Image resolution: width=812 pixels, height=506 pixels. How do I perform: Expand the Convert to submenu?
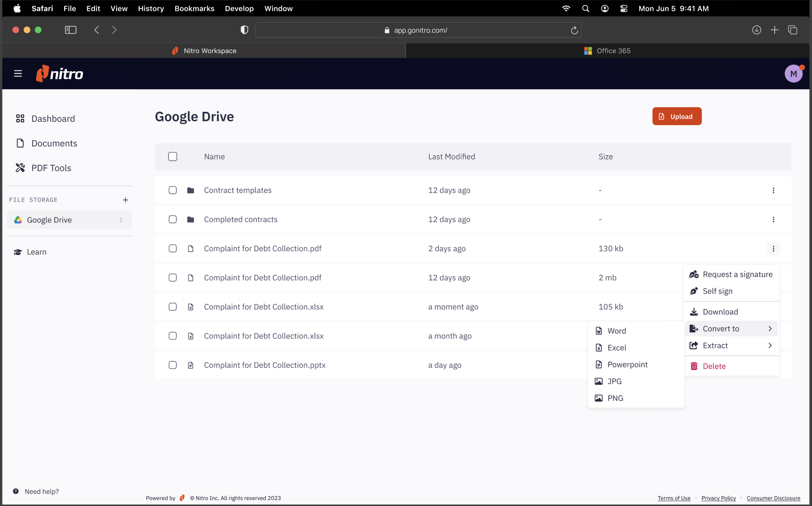[731, 329]
